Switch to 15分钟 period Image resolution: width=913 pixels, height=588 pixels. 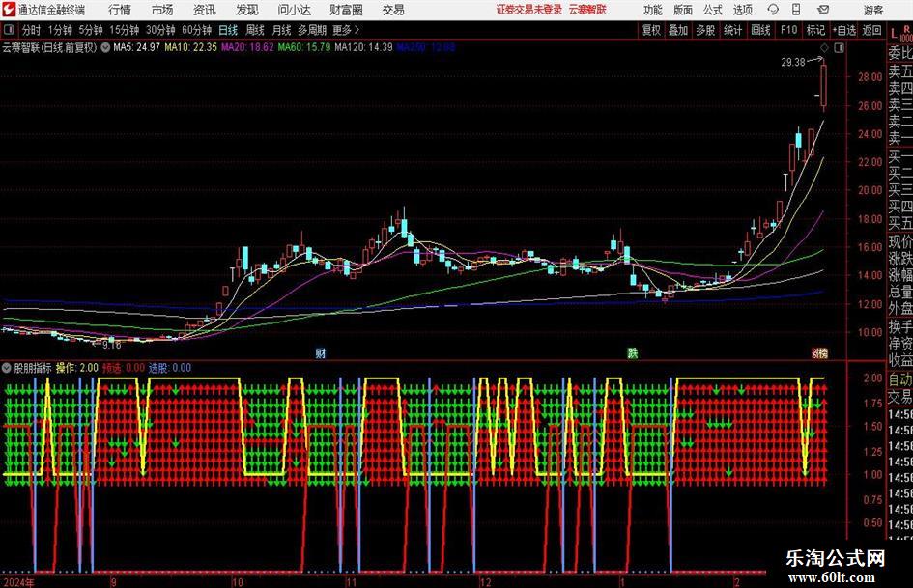point(125,30)
